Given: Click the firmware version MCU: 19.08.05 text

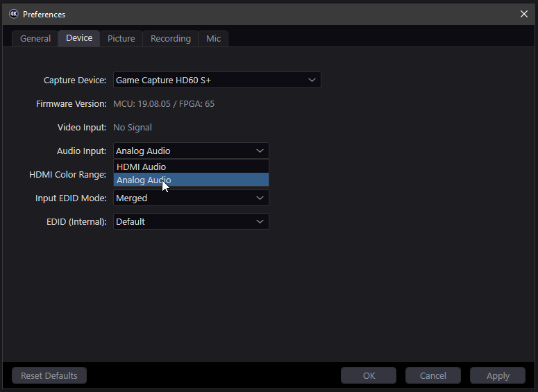Looking at the screenshot, I should [x=164, y=104].
